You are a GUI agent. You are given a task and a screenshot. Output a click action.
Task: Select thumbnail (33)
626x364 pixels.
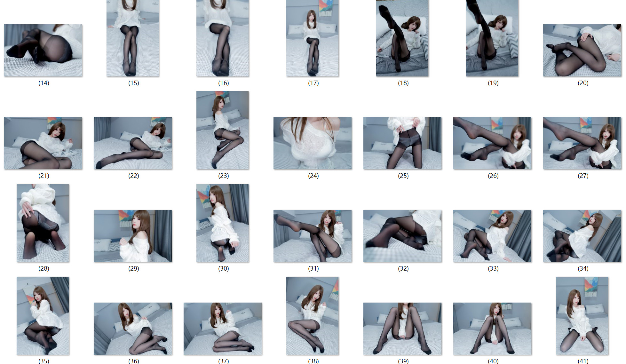[x=492, y=236]
